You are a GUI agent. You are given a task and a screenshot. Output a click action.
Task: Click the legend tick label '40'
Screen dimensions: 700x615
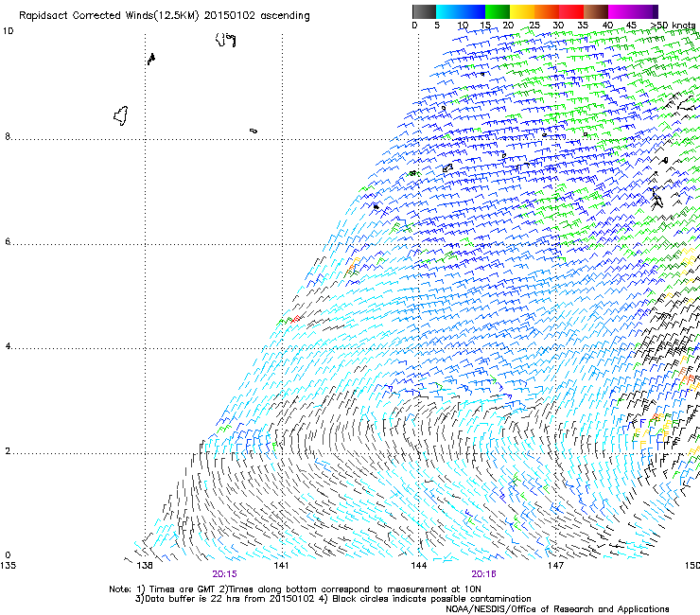click(x=607, y=26)
